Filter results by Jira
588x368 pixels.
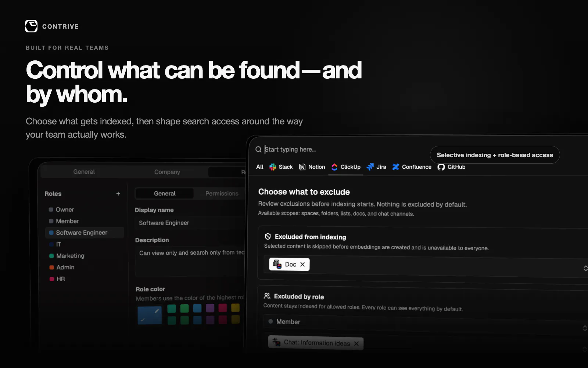click(377, 167)
